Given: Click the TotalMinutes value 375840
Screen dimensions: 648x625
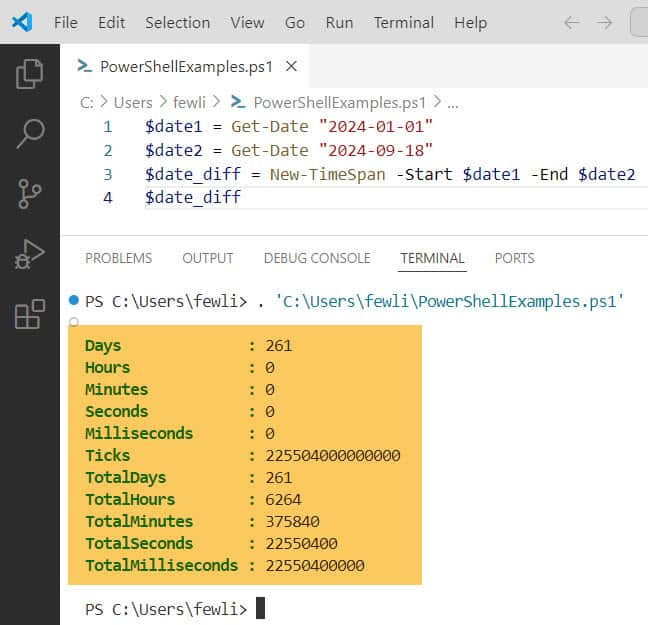Looking at the screenshot, I should point(293,521).
